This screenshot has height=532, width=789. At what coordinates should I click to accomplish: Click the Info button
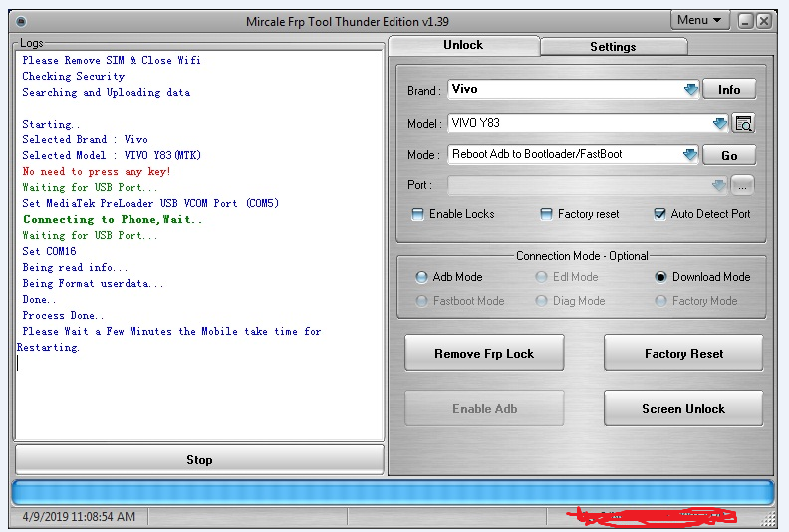point(729,89)
